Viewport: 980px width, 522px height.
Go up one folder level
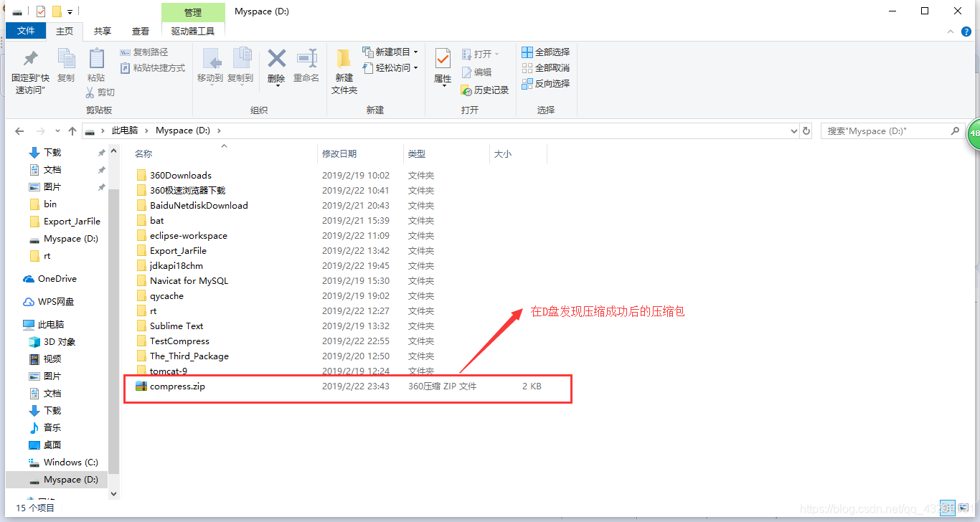click(x=72, y=131)
